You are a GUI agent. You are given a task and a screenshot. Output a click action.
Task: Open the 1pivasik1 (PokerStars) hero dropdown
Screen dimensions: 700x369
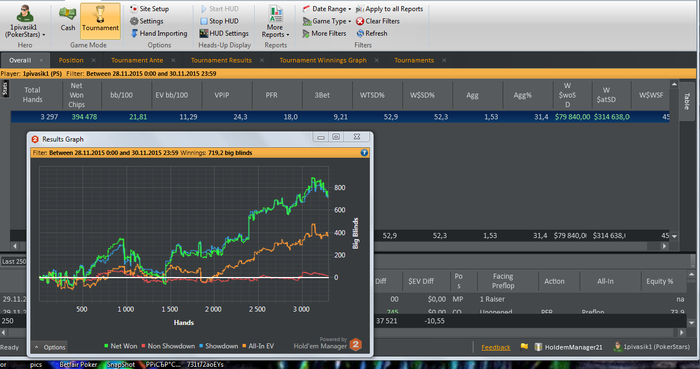tap(25, 31)
